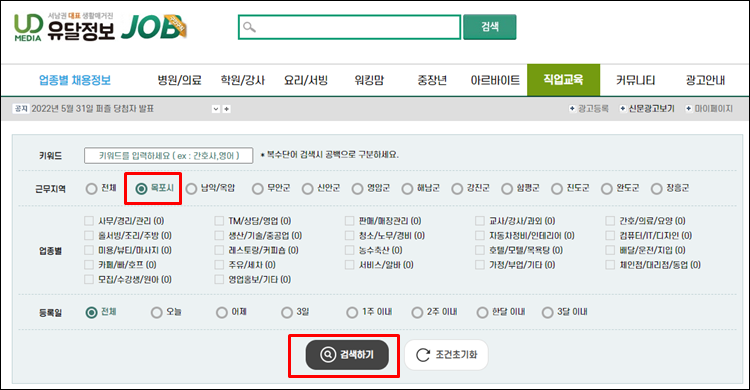Open the 광고안내 menu
Image resolution: width=750 pixels, height=390 pixels.
tap(706, 80)
